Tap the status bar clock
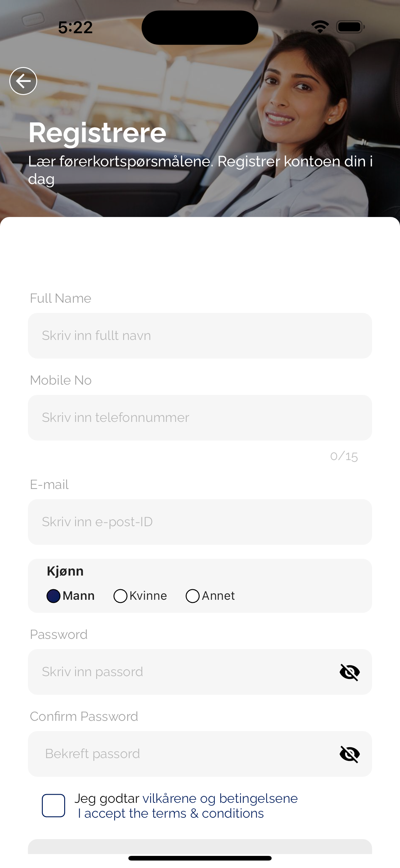Viewport: 400px width, 868px height. pos(75,27)
